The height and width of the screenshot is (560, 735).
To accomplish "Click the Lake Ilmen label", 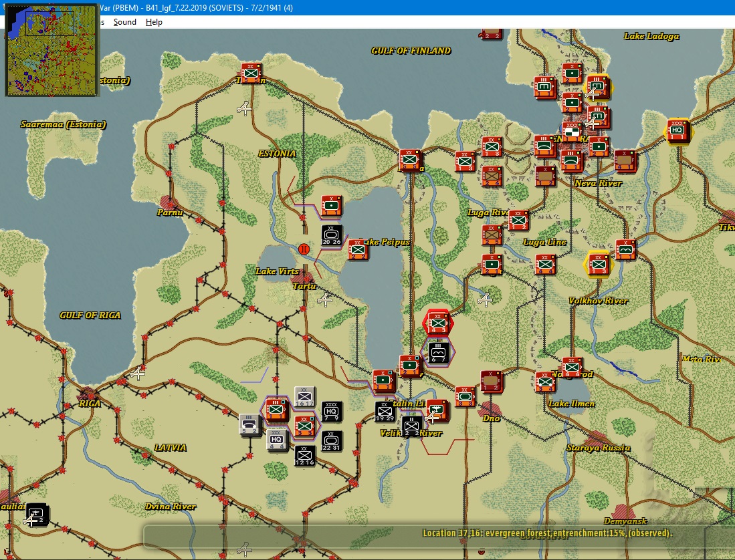I will click(571, 404).
